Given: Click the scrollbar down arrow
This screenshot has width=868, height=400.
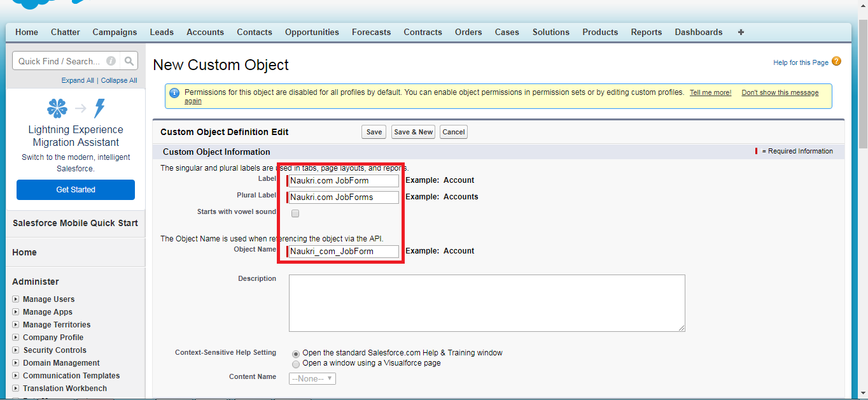Looking at the screenshot, I should click(863, 393).
